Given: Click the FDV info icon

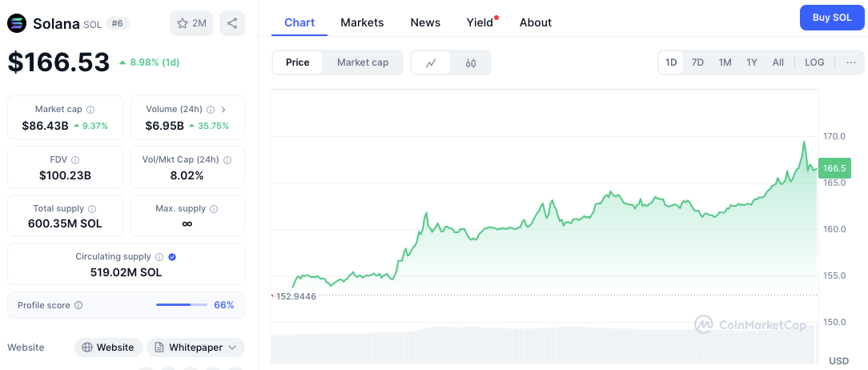Looking at the screenshot, I should coord(75,160).
